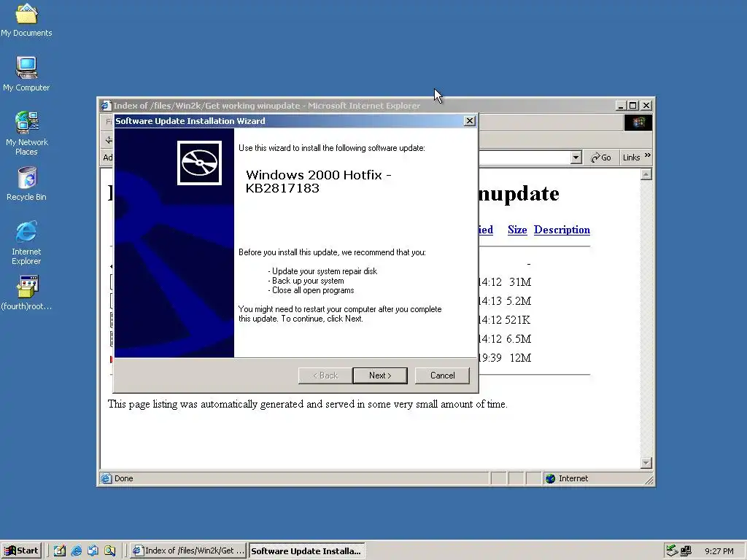Click the Internet zone globe icon in status bar
The width and height of the screenshot is (747, 560).
pyautogui.click(x=550, y=478)
